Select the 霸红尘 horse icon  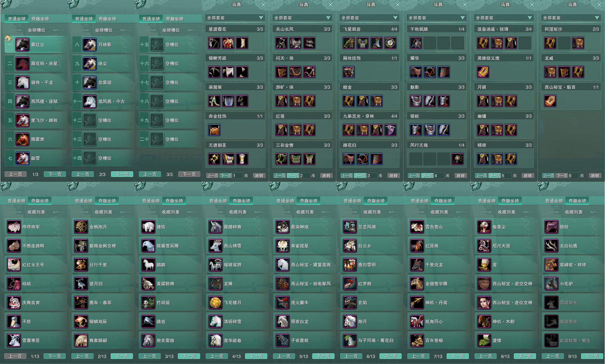point(22,45)
